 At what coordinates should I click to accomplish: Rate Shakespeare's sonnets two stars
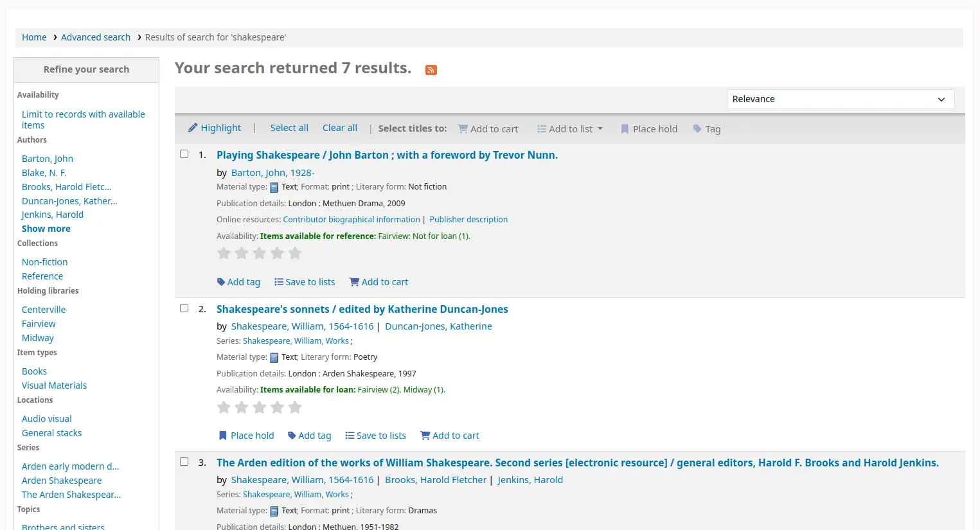[x=242, y=407]
